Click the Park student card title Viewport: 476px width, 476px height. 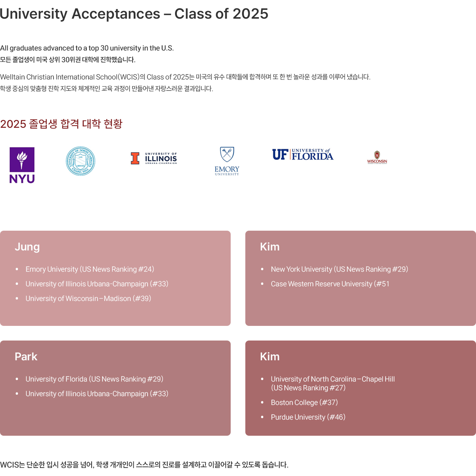pyautogui.click(x=26, y=357)
